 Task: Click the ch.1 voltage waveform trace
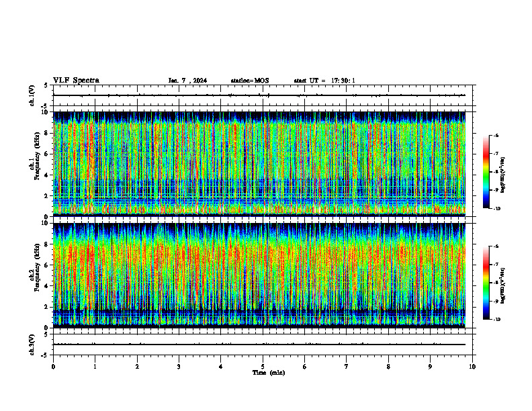[259, 95]
